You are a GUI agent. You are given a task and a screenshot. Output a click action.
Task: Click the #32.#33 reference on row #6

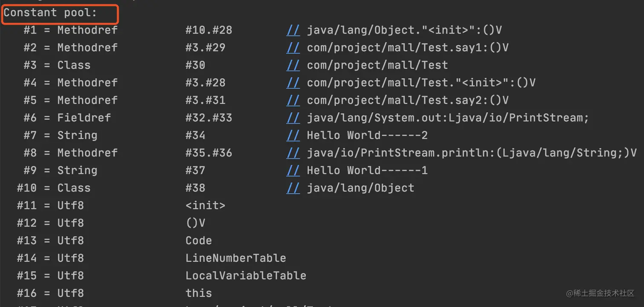(x=209, y=118)
